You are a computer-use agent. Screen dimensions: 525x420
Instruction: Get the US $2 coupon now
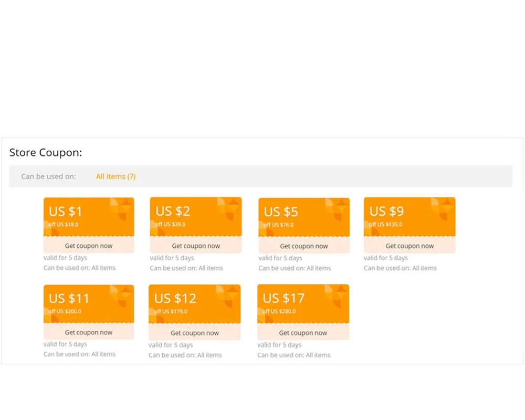196,246
